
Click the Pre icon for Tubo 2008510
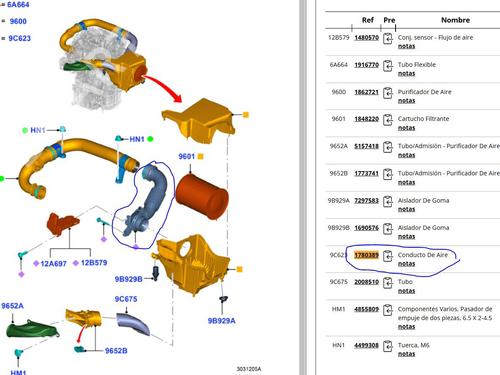[x=388, y=283]
